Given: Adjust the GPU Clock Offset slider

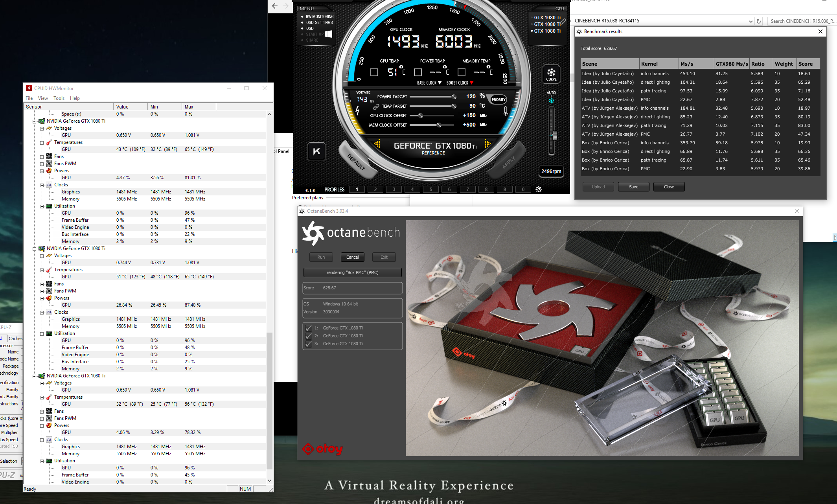Looking at the screenshot, I should pyautogui.click(x=421, y=116).
